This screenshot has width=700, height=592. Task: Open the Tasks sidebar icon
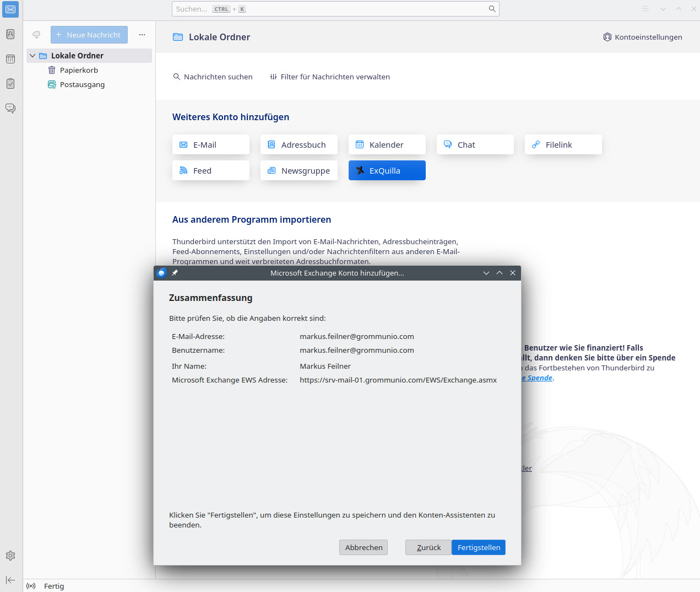tap(10, 84)
